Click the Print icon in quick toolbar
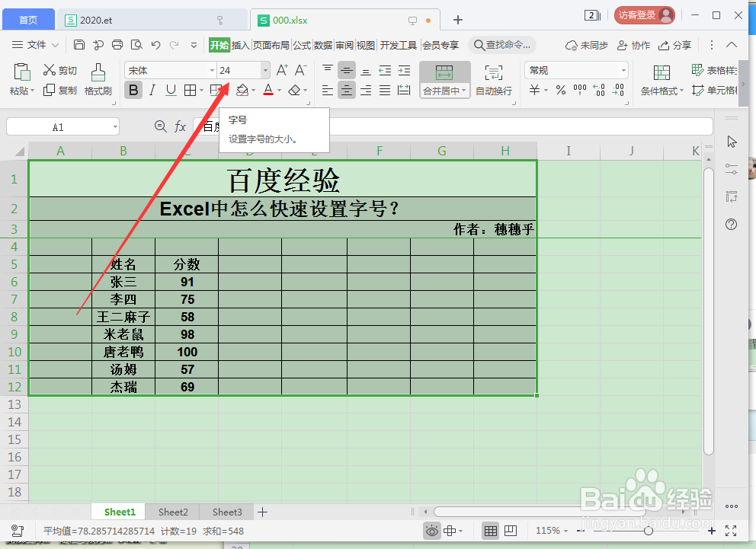 click(117, 45)
